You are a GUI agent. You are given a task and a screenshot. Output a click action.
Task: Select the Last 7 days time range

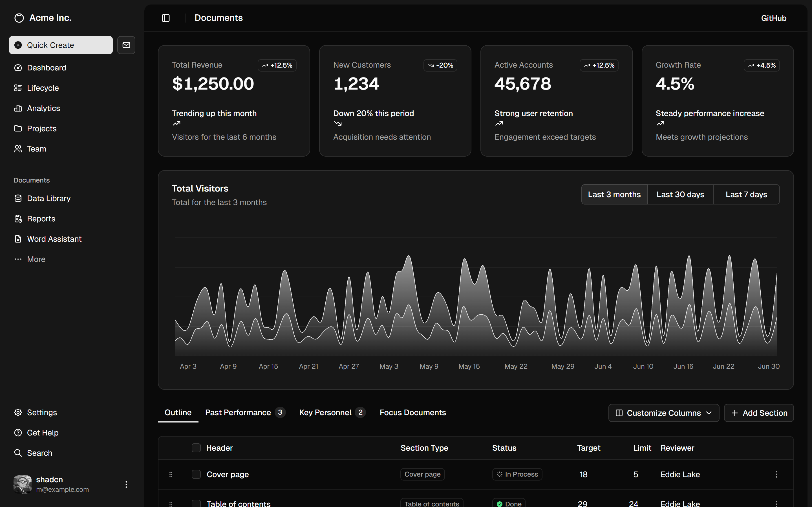click(746, 194)
